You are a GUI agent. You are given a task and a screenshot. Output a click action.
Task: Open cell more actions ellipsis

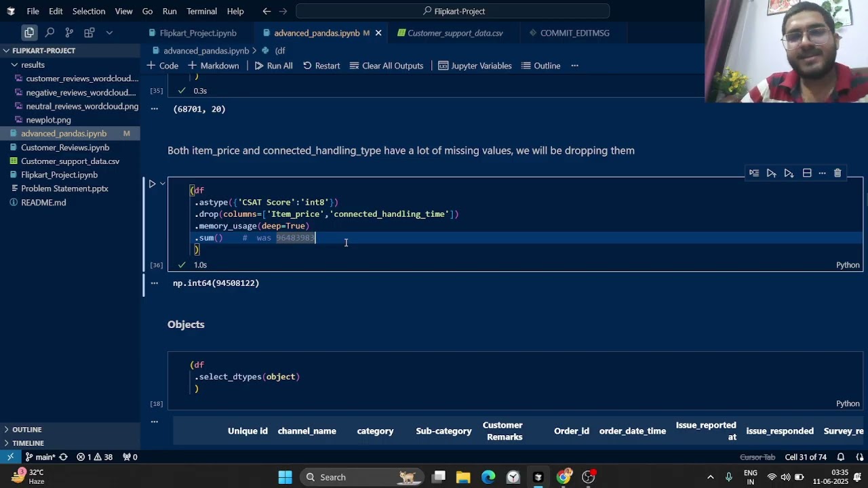(x=822, y=174)
